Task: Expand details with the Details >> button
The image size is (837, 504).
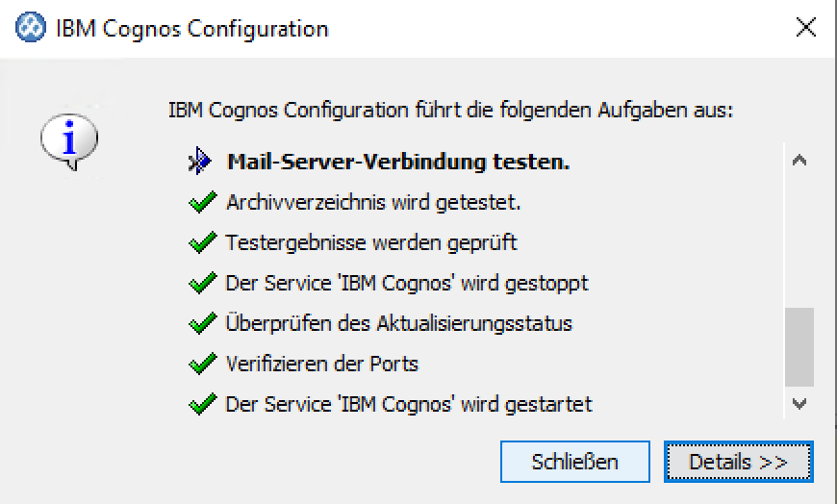Action: [738, 462]
